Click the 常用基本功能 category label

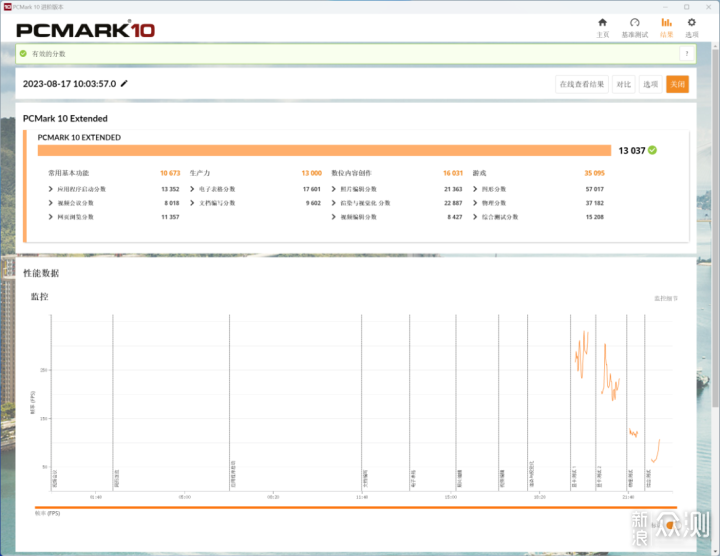pos(68,173)
